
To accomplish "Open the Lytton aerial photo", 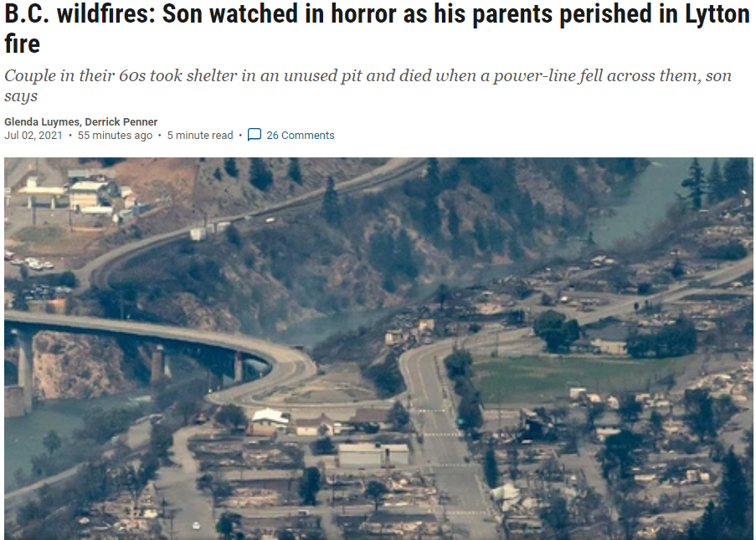I will 378,348.
